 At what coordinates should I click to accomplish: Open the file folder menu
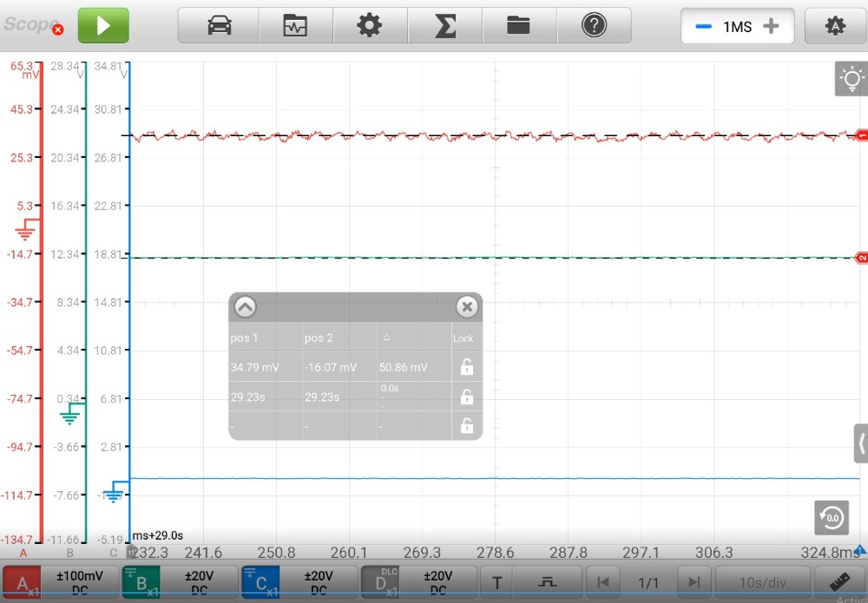519,26
